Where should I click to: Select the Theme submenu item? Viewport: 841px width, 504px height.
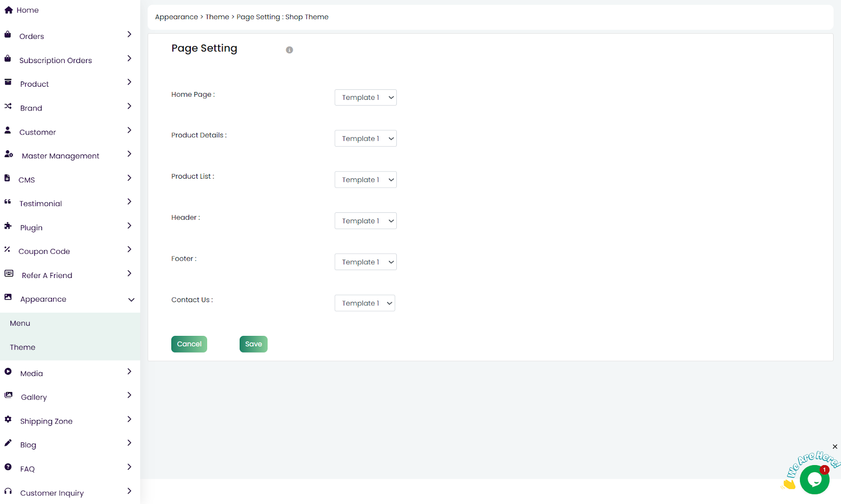(23, 347)
